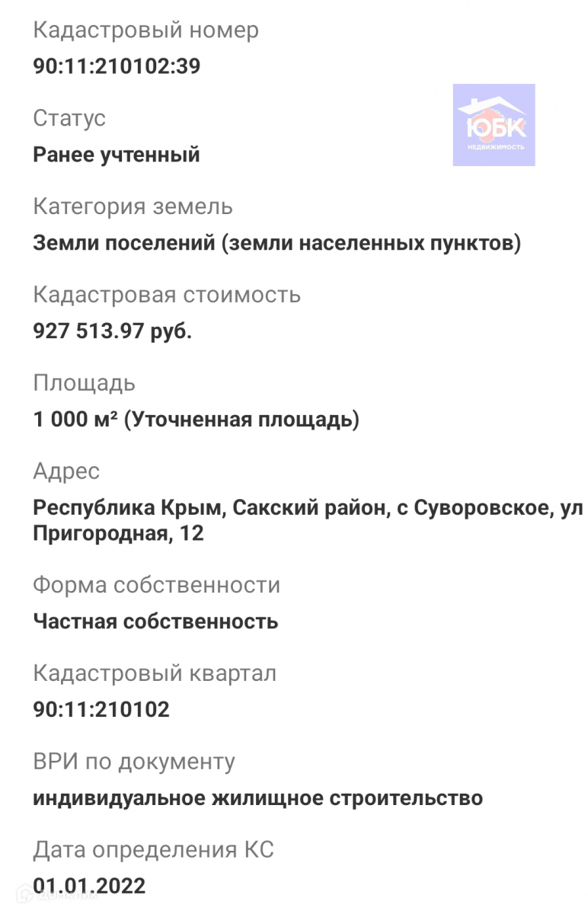Select the Земли поселений category text
Image resolution: width=588 pixels, height=914 pixels.
coord(277,243)
